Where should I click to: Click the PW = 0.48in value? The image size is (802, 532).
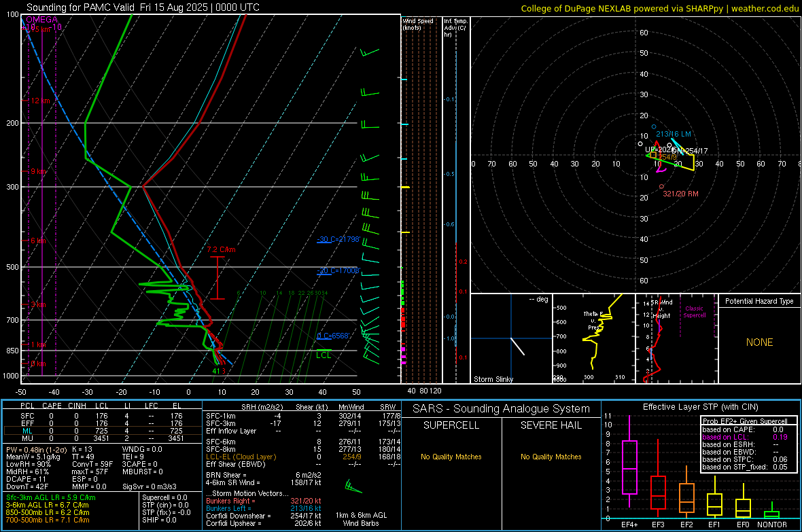(x=35, y=450)
